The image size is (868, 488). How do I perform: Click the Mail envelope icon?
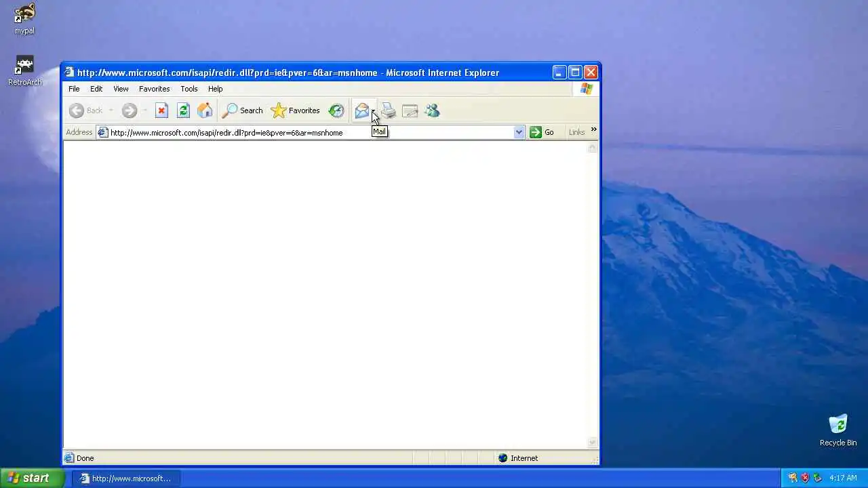pyautogui.click(x=361, y=110)
